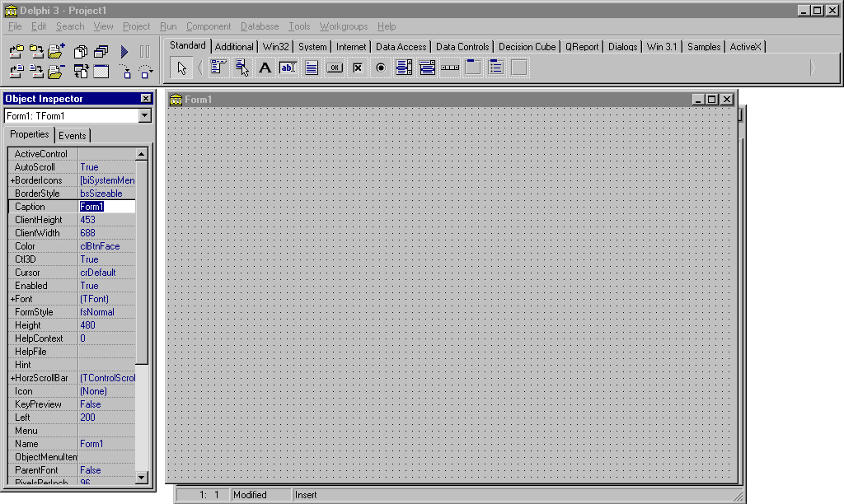This screenshot has height=504, width=844.
Task: Switch to the QReport palette tab
Action: coord(582,47)
